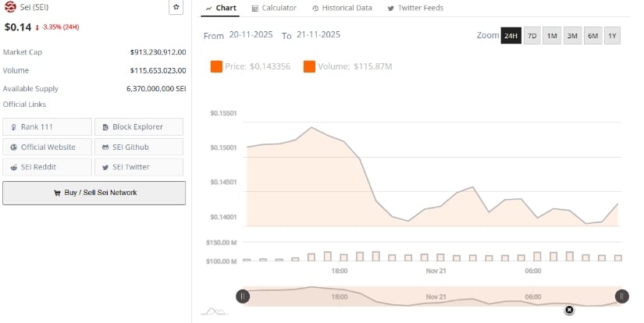Set zoom range to 1M

(x=552, y=36)
